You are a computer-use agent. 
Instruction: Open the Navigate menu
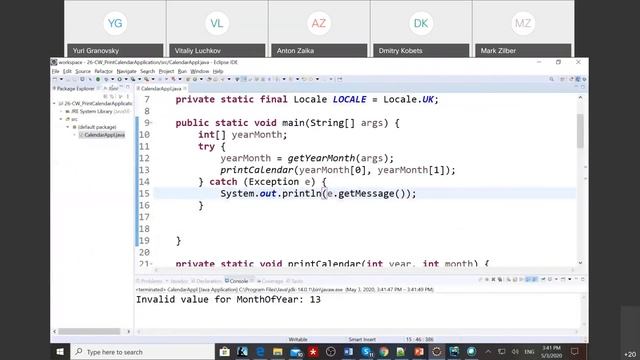(x=126, y=71)
